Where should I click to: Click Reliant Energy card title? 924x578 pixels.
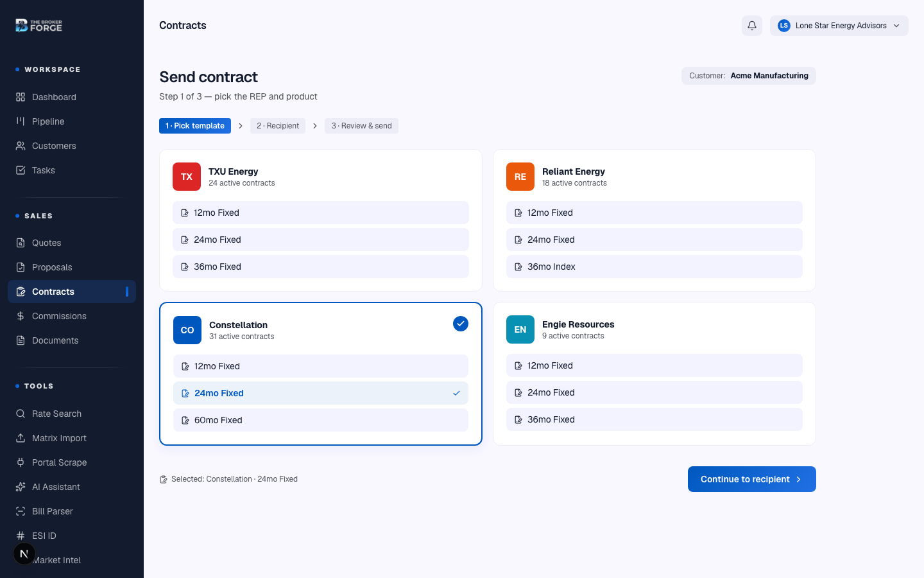pyautogui.click(x=574, y=171)
